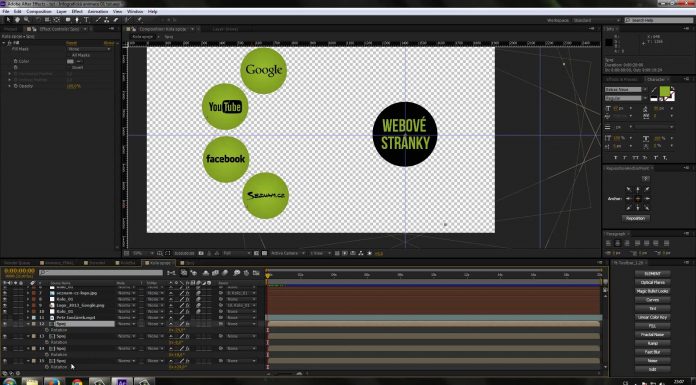Click the Rotation stopwatch under layer 13

point(47,342)
